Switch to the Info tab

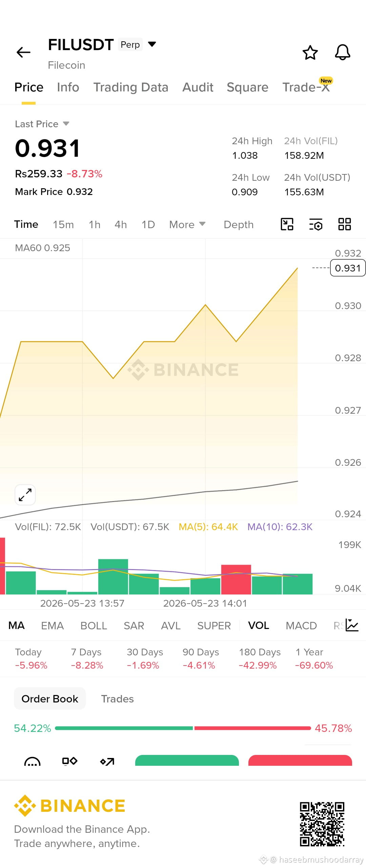(68, 87)
